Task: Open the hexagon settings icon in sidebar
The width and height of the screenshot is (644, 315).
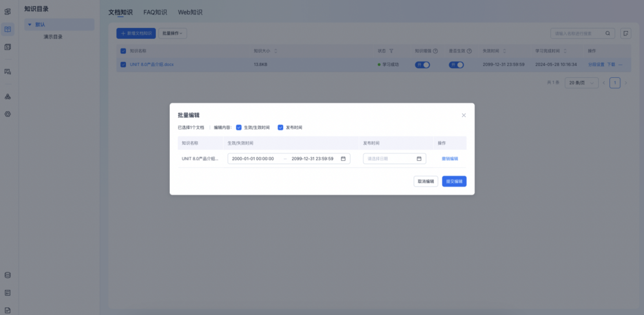Action: [x=8, y=114]
